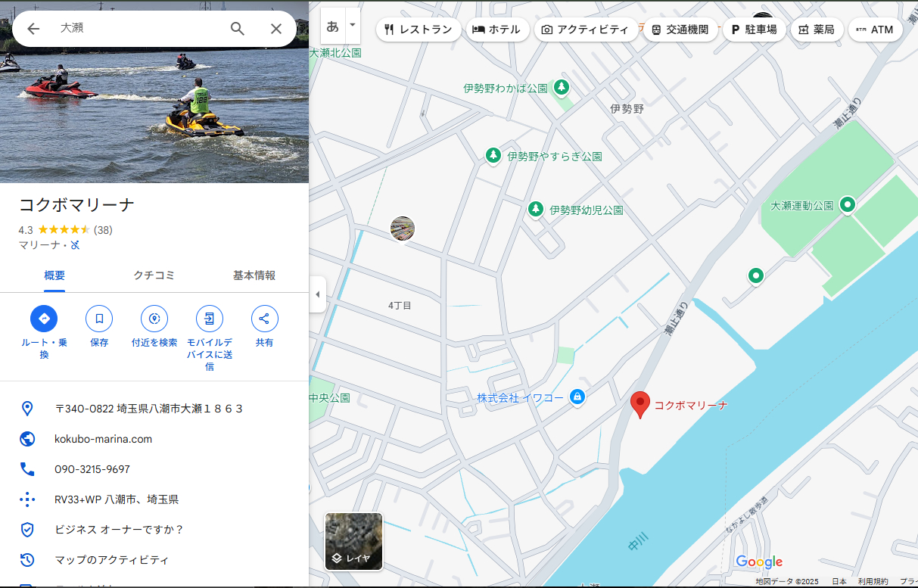Click the 伊勢野やすらぎ公園 park marker
The width and height of the screenshot is (918, 588).
(493, 156)
